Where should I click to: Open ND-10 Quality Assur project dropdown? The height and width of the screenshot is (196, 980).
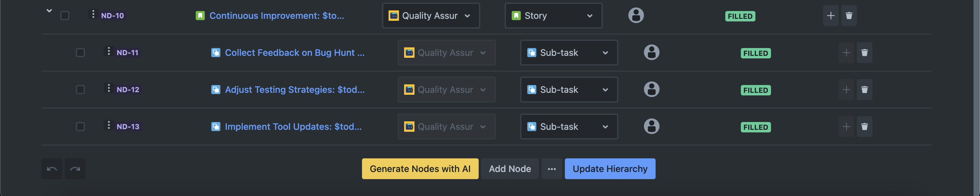pos(431,16)
